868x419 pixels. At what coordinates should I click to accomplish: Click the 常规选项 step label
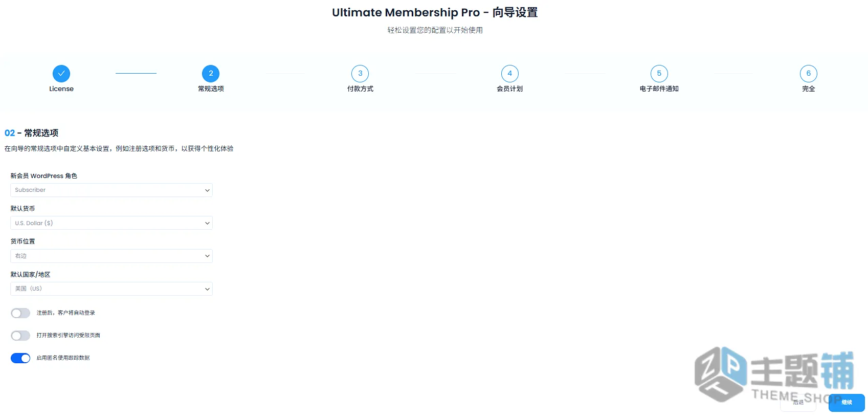[211, 89]
